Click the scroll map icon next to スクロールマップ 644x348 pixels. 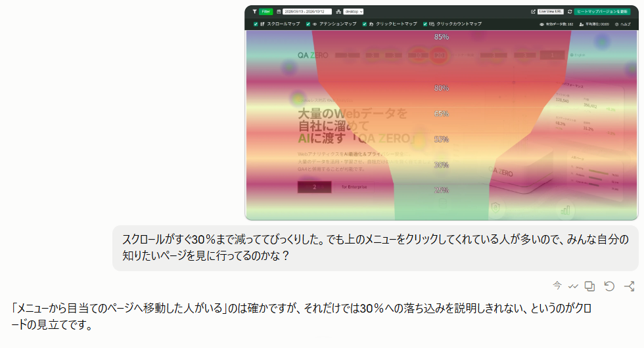tap(262, 24)
